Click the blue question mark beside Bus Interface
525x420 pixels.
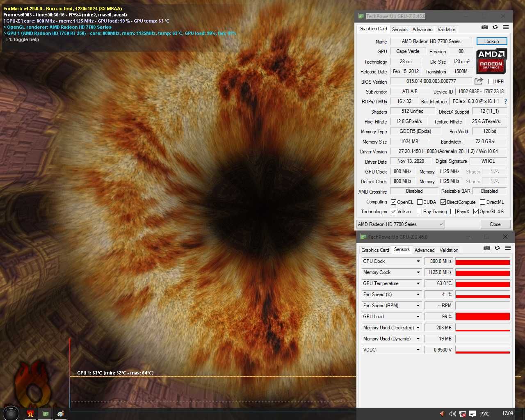pos(505,101)
